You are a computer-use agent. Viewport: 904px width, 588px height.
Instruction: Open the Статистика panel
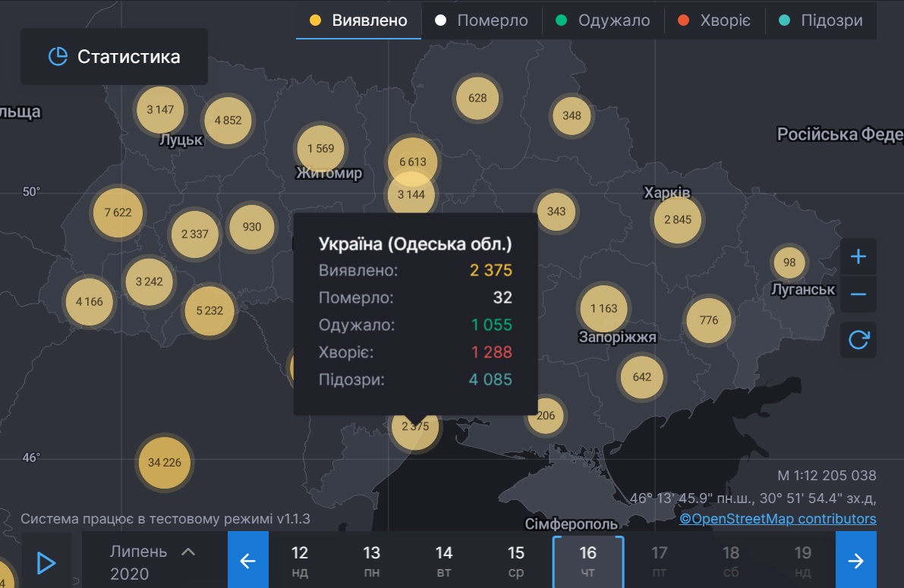[114, 57]
